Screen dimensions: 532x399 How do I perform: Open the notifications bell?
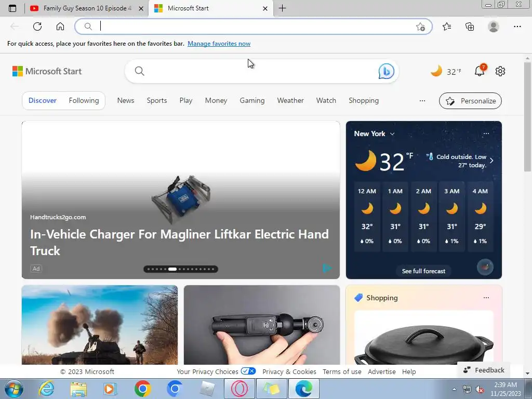[480, 71]
